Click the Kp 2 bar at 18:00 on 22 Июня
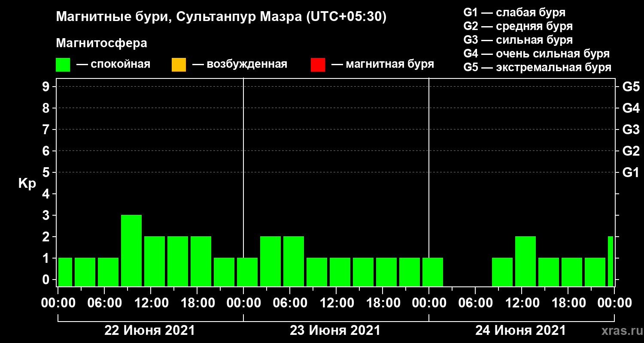The image size is (644, 343). click(201, 261)
